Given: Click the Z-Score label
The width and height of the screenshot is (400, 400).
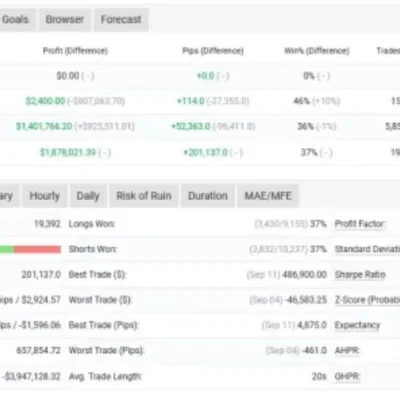Looking at the screenshot, I should [367, 300].
